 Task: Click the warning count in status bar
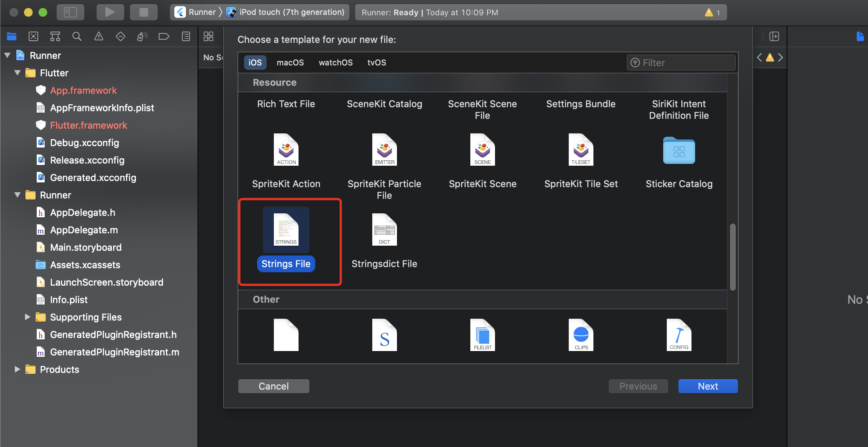click(x=713, y=12)
